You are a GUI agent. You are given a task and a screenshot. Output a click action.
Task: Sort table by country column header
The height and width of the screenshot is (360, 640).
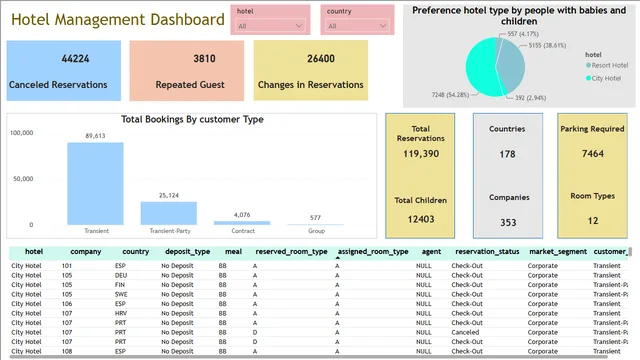click(x=136, y=251)
